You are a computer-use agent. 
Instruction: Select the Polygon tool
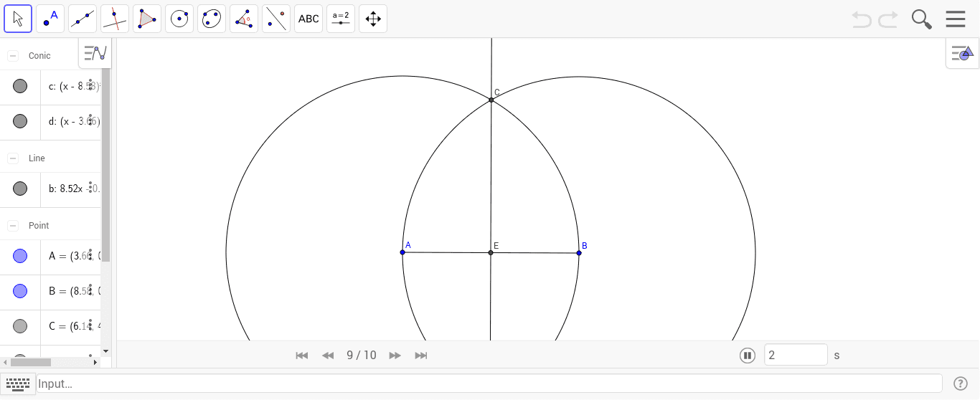pos(147,19)
